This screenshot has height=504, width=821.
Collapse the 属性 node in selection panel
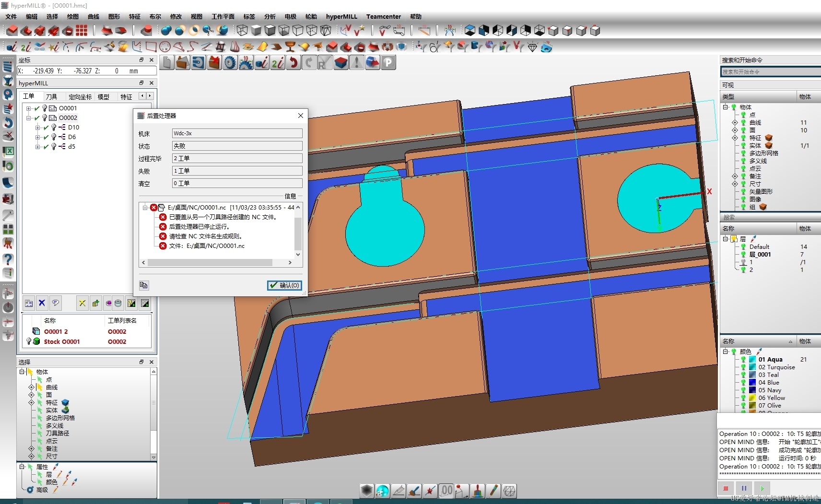coord(22,467)
